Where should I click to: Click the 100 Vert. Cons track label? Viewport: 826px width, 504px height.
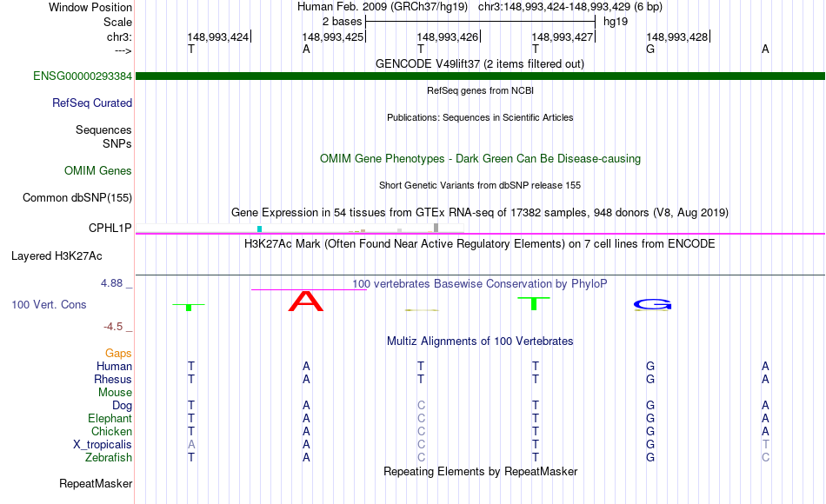(49, 304)
